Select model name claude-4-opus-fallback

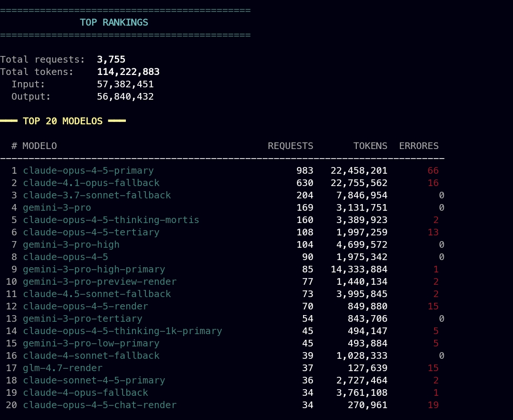85,393
